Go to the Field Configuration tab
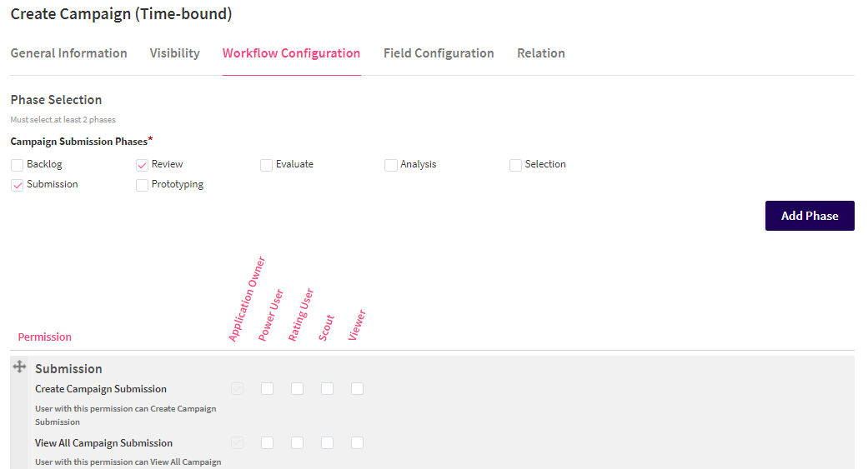The height and width of the screenshot is (469, 868). coord(439,53)
